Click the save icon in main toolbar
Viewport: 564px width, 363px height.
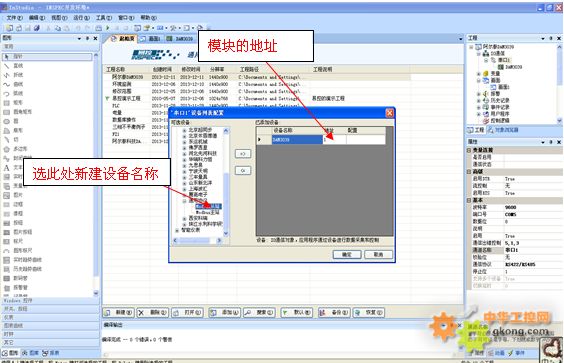point(28,28)
